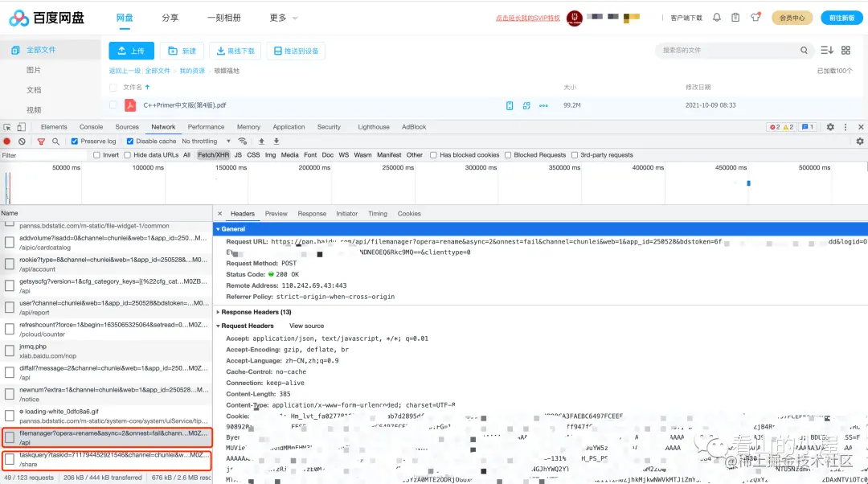The height and width of the screenshot is (484, 868).
Task: Switch to the Sources tab
Action: tap(127, 127)
